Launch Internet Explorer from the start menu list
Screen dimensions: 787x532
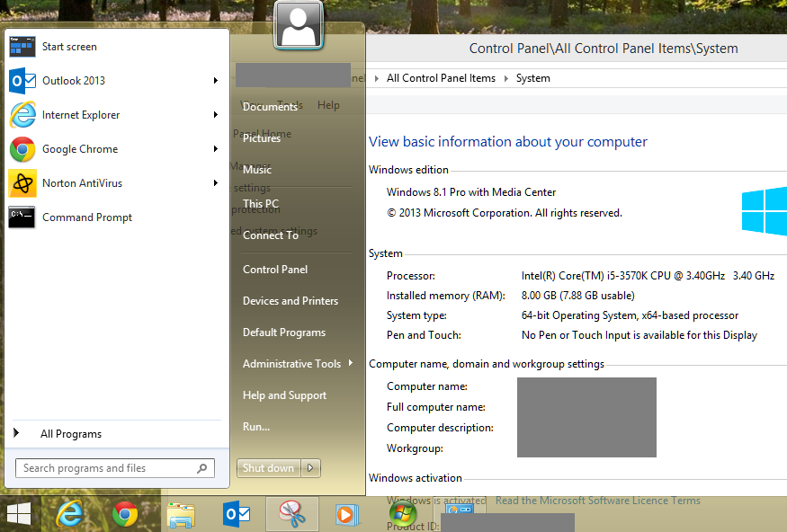(116, 115)
